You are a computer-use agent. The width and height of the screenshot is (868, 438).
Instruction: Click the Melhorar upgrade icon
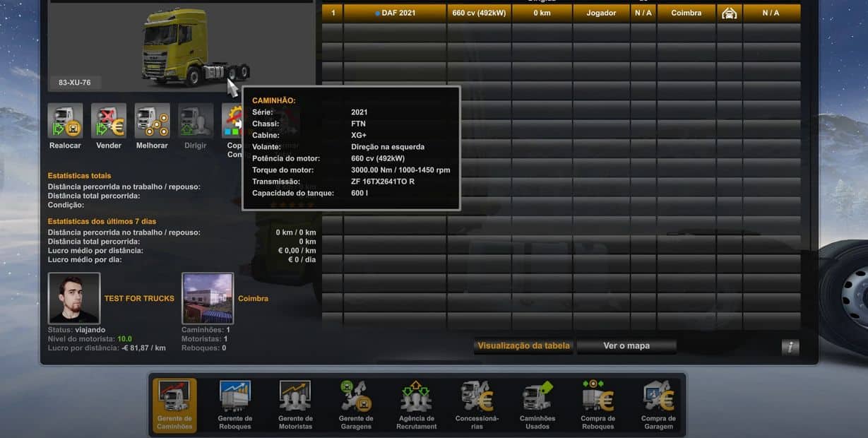tap(153, 122)
